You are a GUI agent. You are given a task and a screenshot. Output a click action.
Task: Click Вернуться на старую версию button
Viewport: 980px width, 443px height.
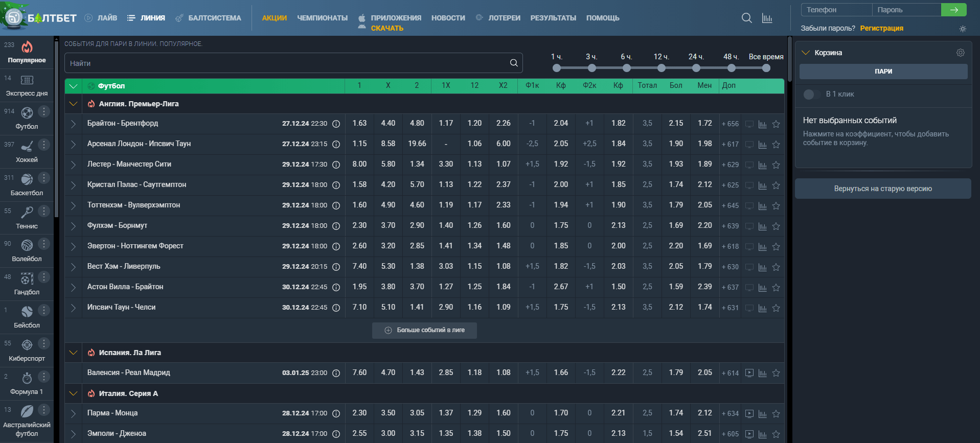click(x=883, y=189)
